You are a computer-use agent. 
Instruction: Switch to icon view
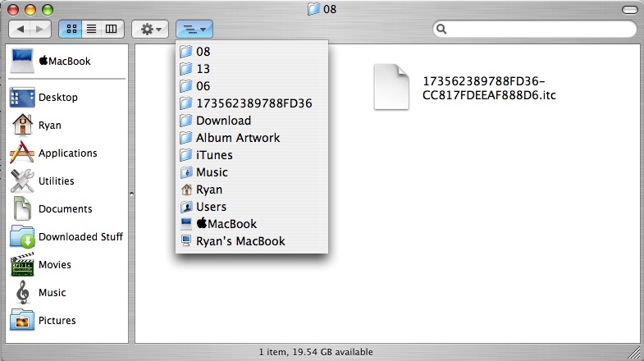71,29
